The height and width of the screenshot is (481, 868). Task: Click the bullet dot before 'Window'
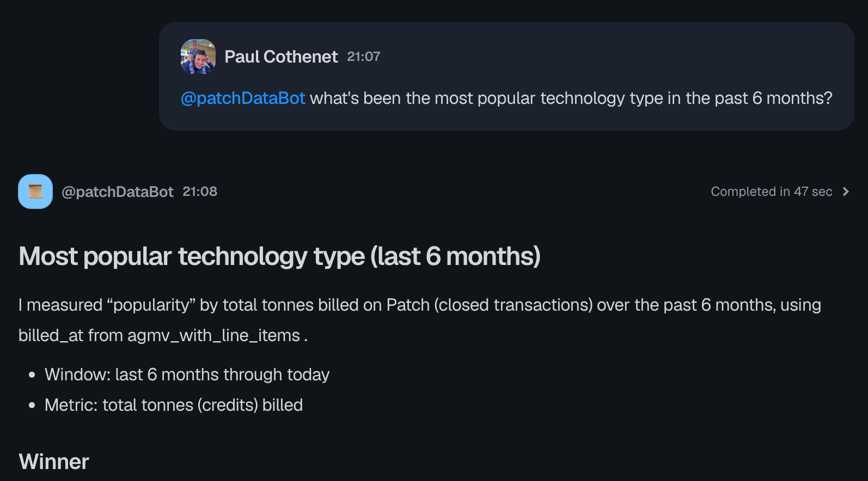click(32, 375)
